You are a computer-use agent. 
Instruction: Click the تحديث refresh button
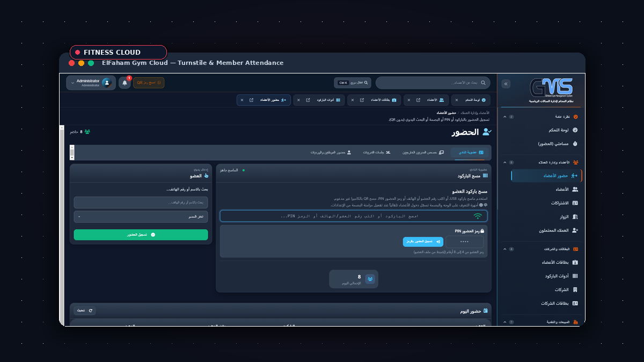click(x=84, y=311)
